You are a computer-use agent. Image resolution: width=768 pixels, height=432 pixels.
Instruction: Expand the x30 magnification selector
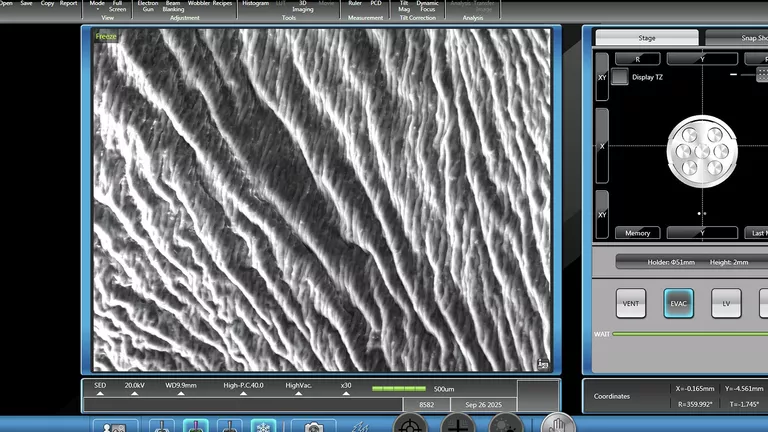tap(346, 389)
